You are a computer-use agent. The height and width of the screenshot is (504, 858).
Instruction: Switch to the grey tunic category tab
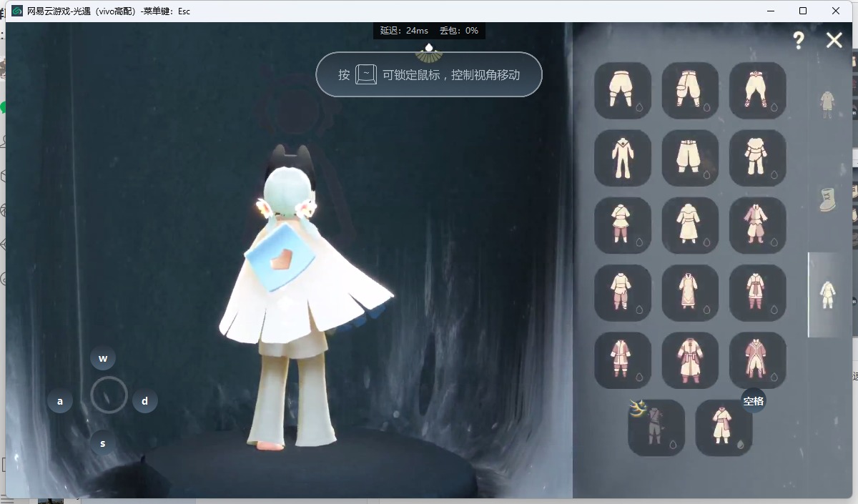827,104
